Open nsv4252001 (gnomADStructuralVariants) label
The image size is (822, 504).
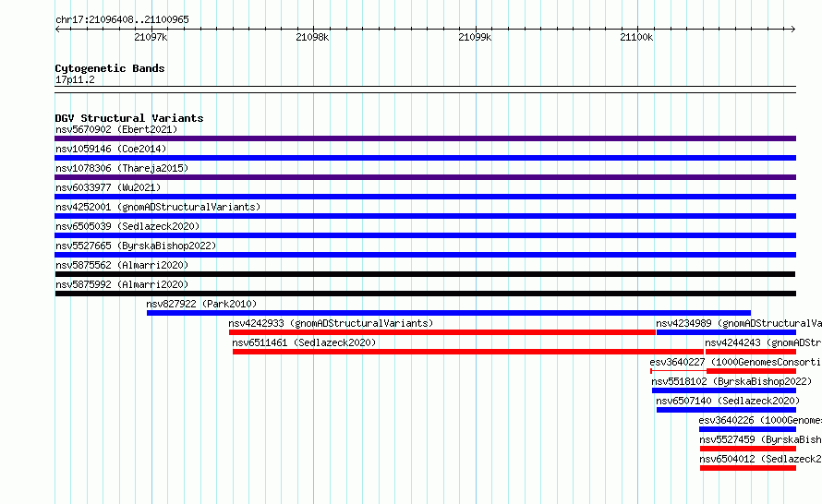pyautogui.click(x=158, y=207)
